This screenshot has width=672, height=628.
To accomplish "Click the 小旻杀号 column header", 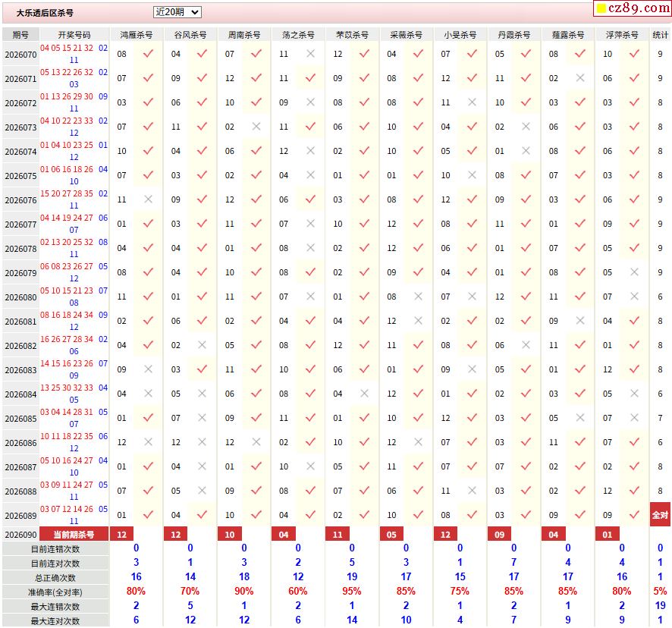I will (x=460, y=35).
